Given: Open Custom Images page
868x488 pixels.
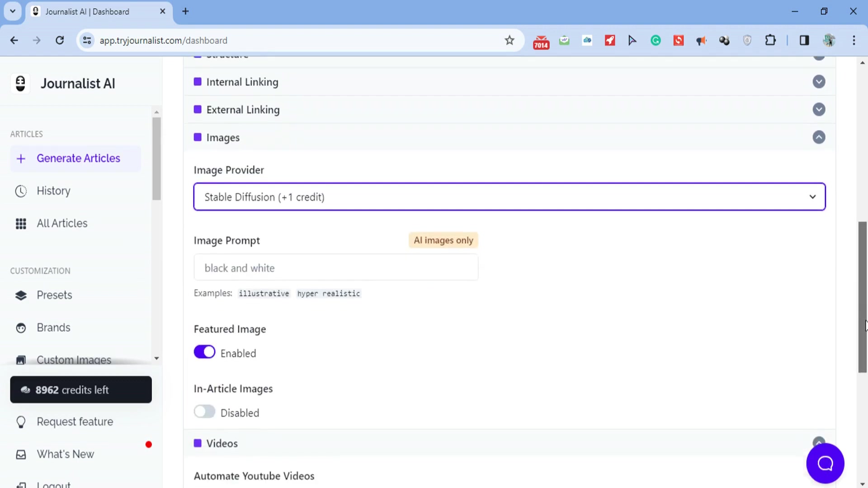Looking at the screenshot, I should coord(74,360).
